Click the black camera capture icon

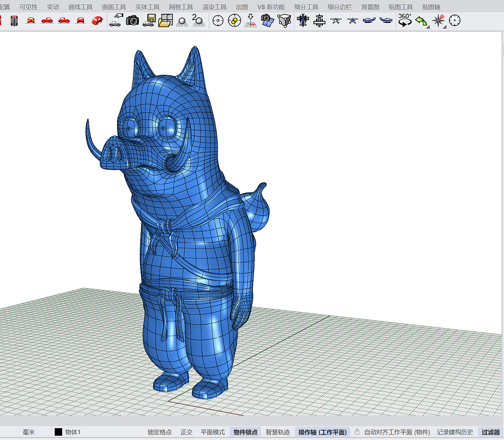132,20
